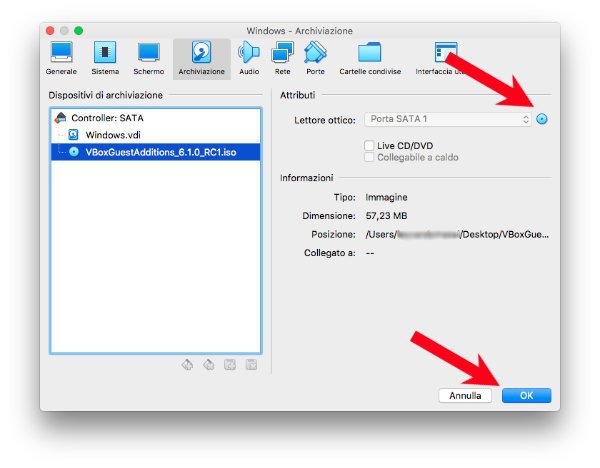Open the Rete network settings
The height and width of the screenshot is (468, 600).
[x=282, y=59]
